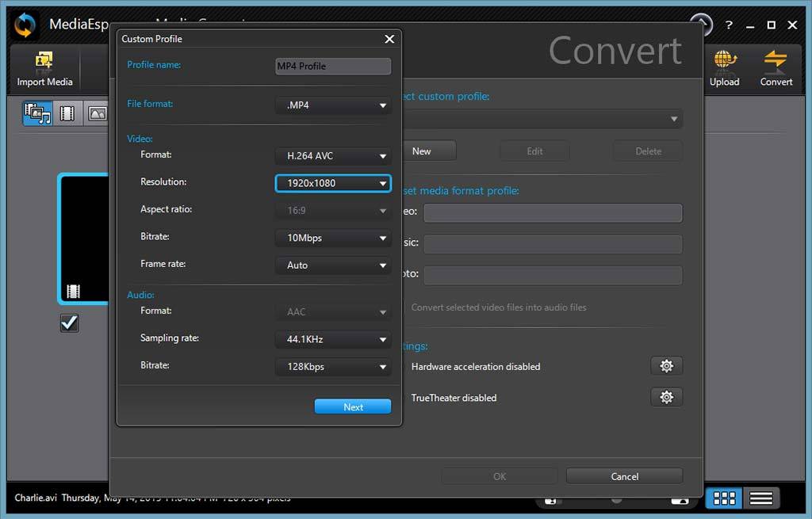Click the 'Custom Profile' dialog title
This screenshot has height=519, width=812.
(151, 39)
